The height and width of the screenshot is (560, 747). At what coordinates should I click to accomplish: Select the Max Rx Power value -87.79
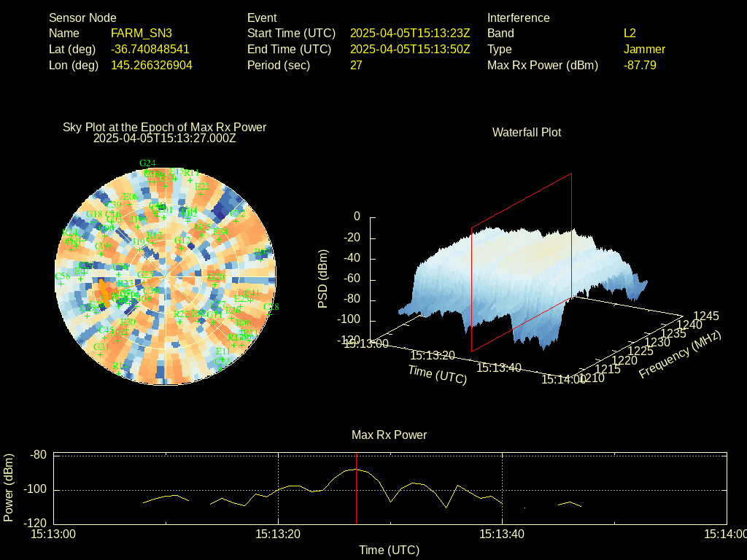[x=640, y=66]
